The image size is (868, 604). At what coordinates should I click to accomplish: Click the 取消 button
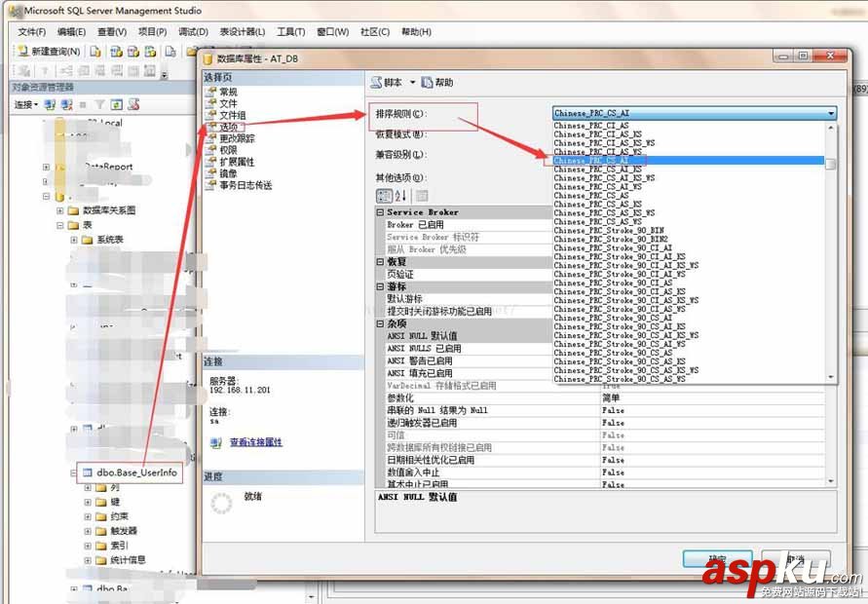pyautogui.click(x=796, y=558)
